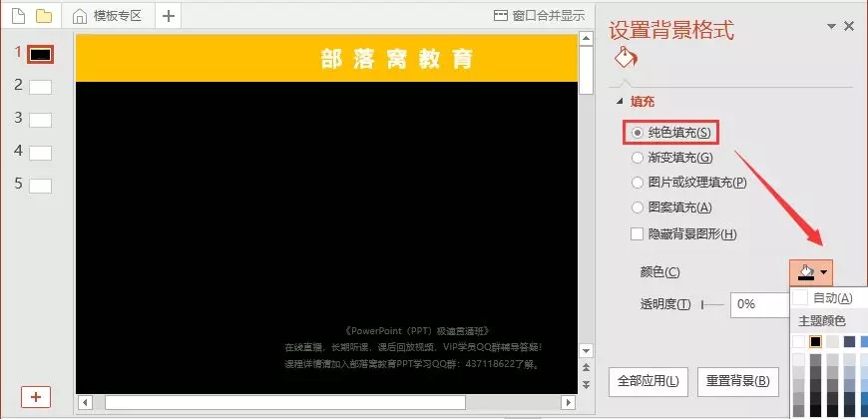Select white theme color swatch
Viewport: 868px width, 419px height.
coord(798,341)
